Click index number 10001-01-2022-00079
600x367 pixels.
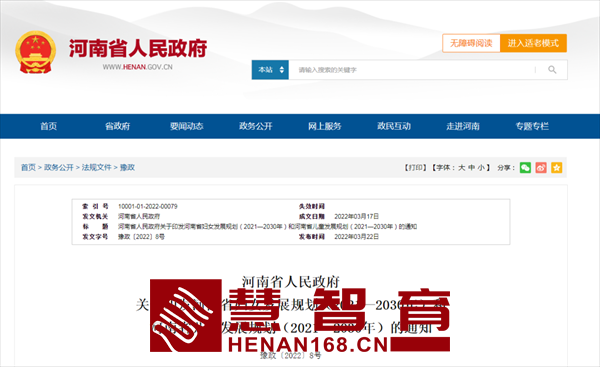click(148, 207)
